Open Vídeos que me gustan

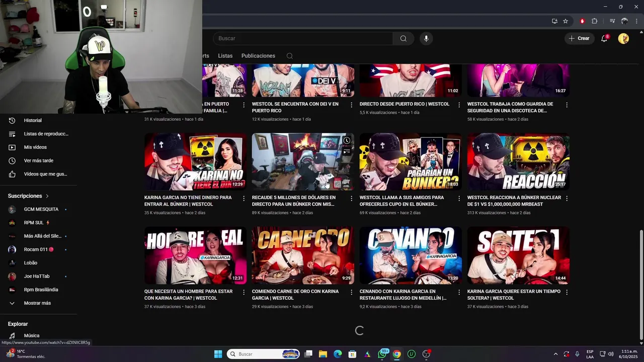point(38,174)
